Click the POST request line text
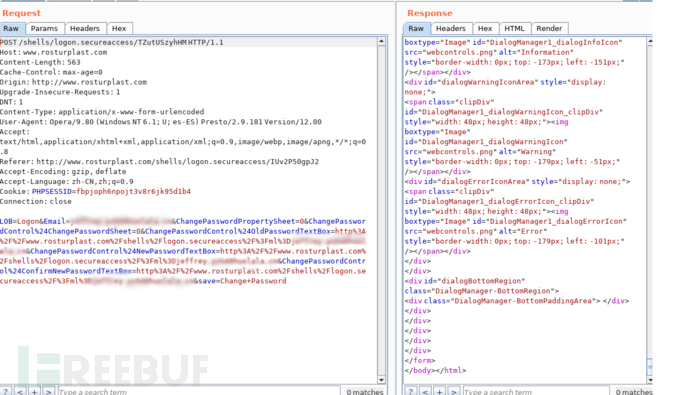Image resolution: width=690 pixels, height=395 pixels. [x=112, y=42]
